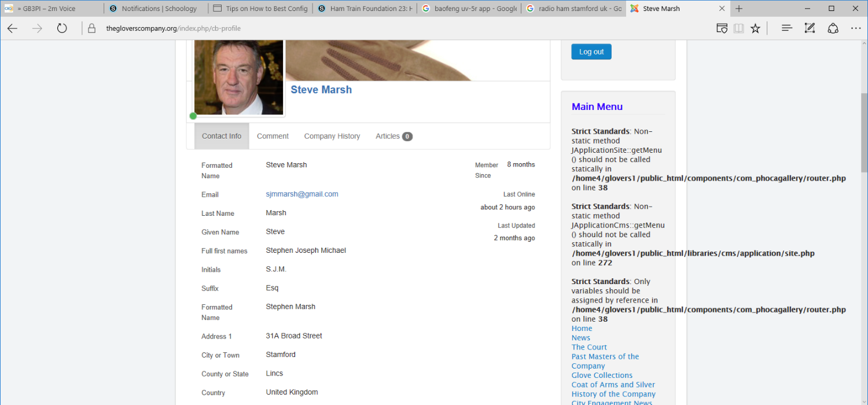Image resolution: width=868 pixels, height=405 pixels.
Task: Open Past Masters of the Company link
Action: click(605, 361)
